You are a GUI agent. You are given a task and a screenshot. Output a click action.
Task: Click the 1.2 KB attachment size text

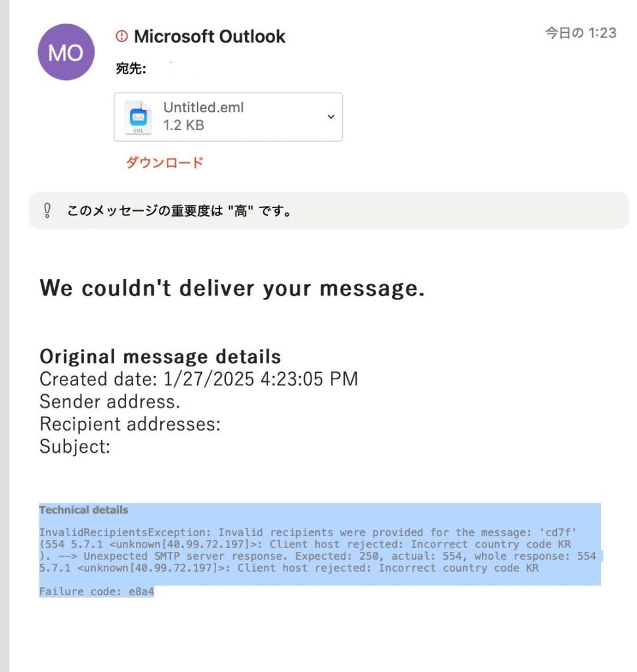point(184,125)
